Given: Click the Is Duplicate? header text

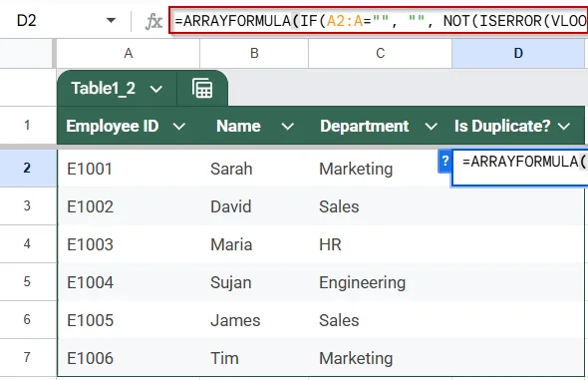Looking at the screenshot, I should pos(502,126).
